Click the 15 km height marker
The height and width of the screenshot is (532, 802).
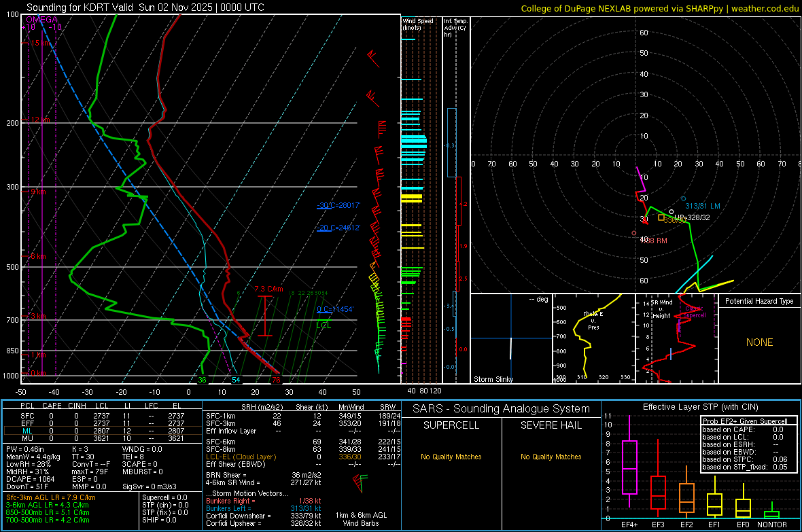pos(41,43)
